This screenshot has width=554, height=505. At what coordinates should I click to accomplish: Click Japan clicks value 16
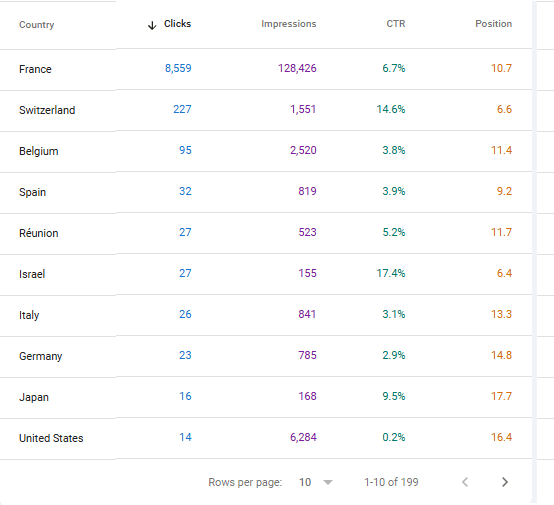click(x=185, y=396)
